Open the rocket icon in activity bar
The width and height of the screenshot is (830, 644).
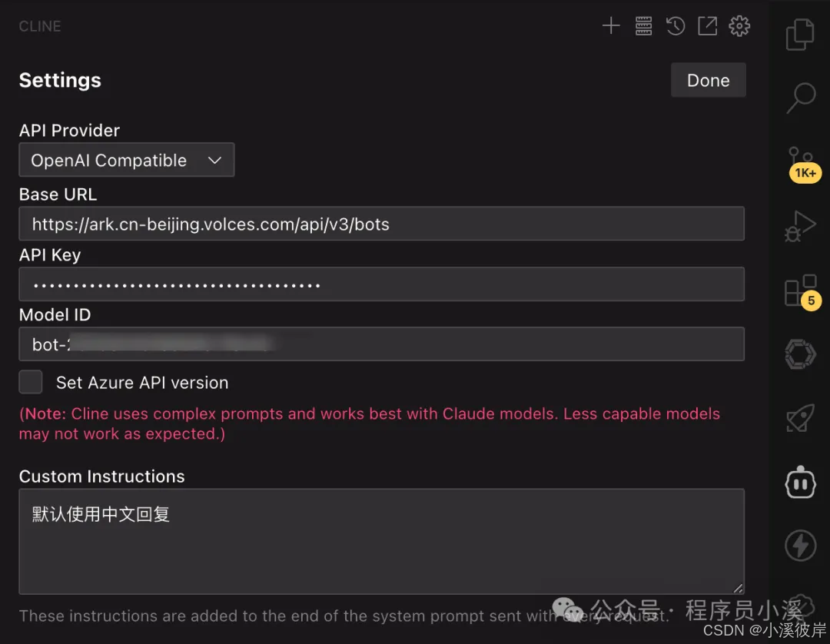tap(800, 418)
